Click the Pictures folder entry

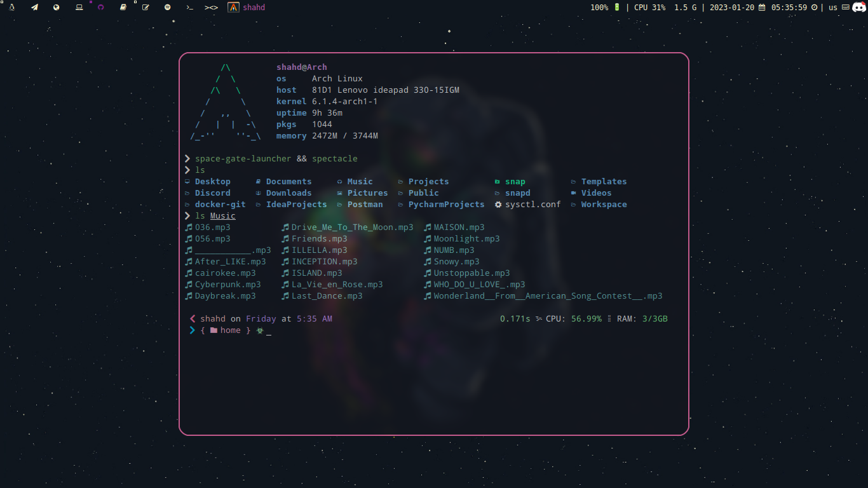coord(368,193)
